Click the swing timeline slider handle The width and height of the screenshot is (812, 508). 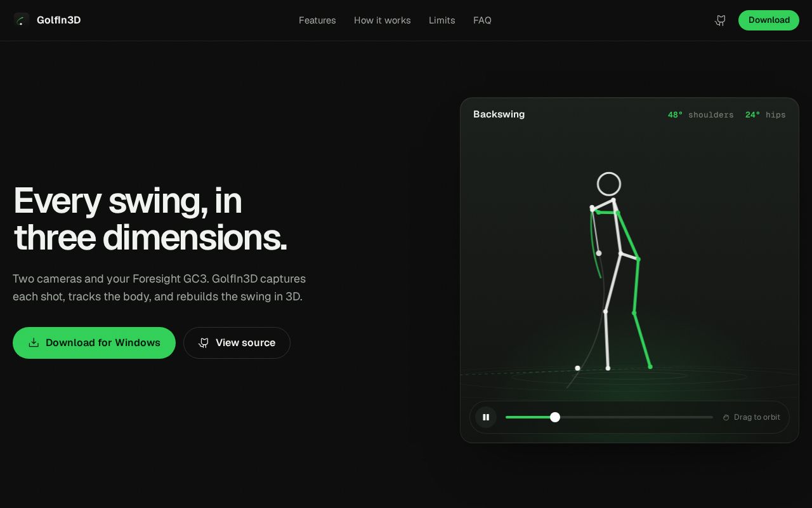(555, 417)
